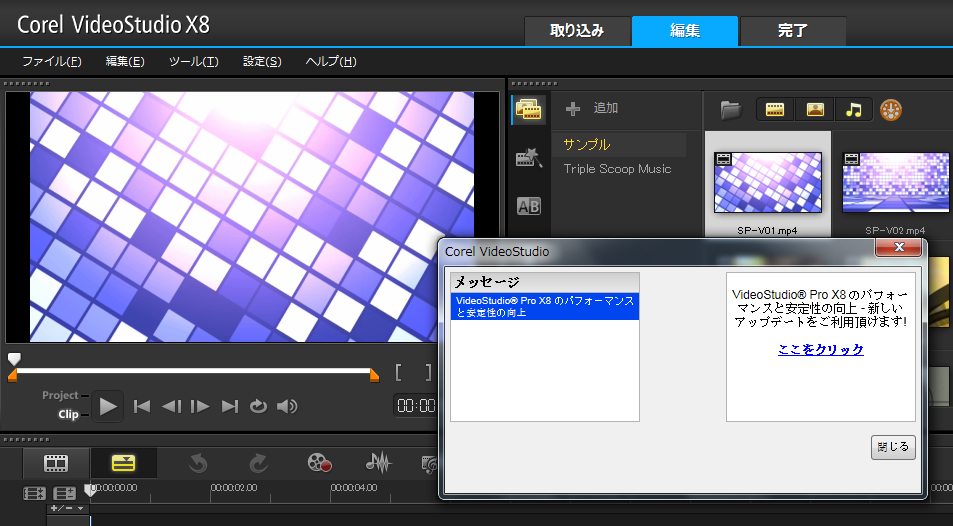This screenshot has width=953, height=526.
Task: Open the ファイル(F) menu
Action: point(52,61)
